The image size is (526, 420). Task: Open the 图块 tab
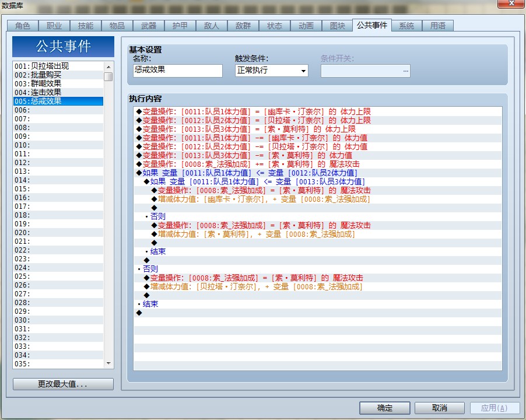338,26
